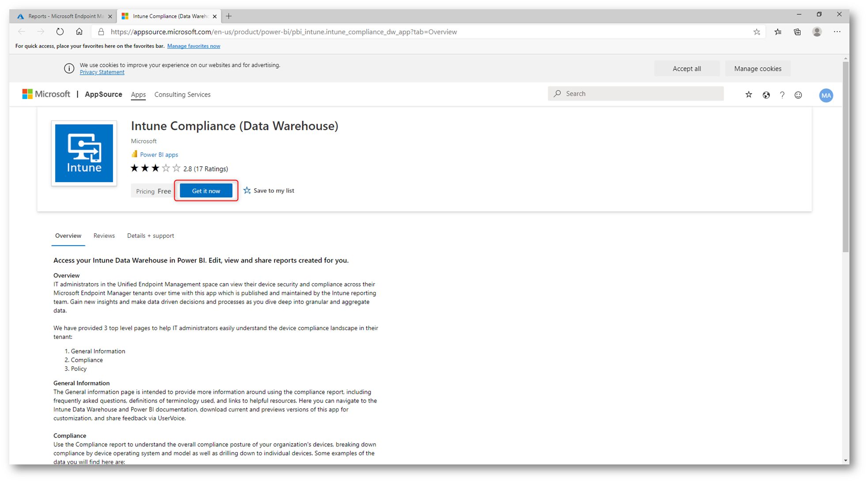Open the browser Collections icon

(x=797, y=32)
